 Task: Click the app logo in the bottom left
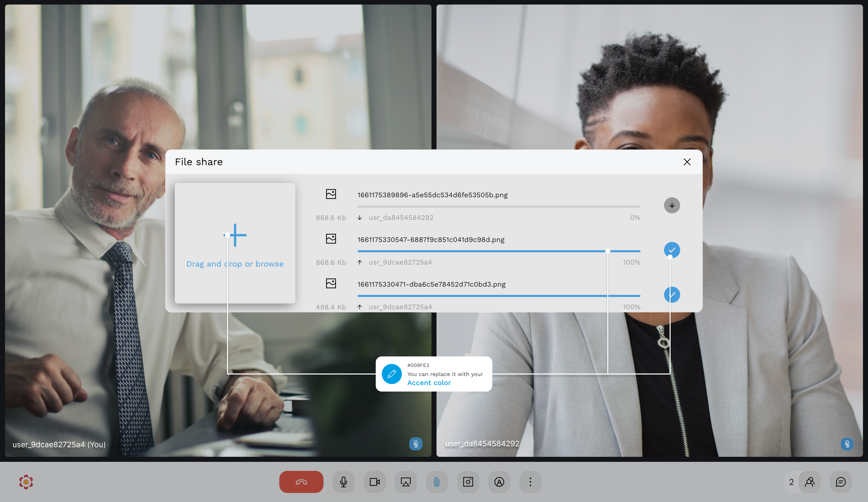(x=26, y=482)
